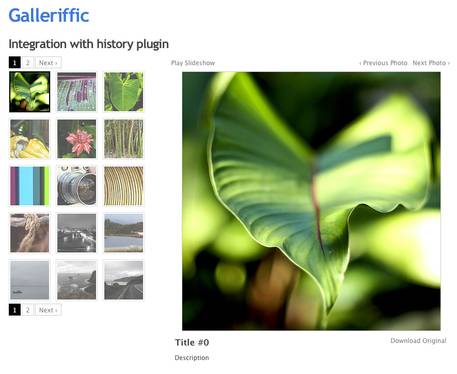The width and height of the screenshot is (457, 374).
Task: Open the bamboo stalks thumbnail
Action: (x=124, y=139)
